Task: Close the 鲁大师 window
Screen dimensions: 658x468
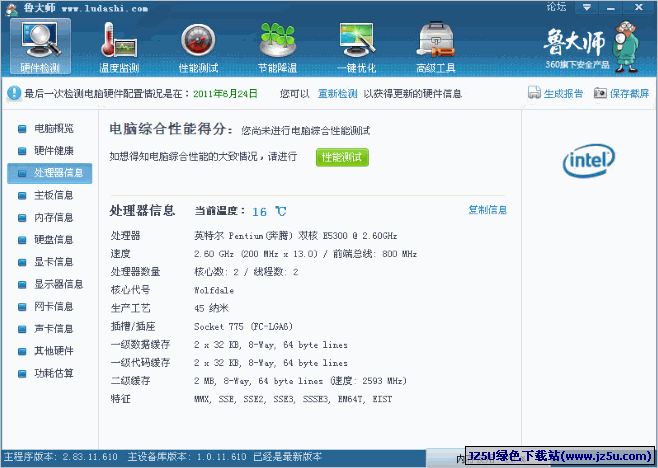Action: (639, 8)
